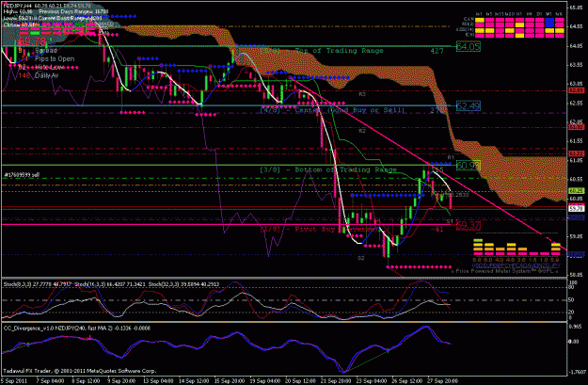Click the MN column header in signal matrix

tap(559, 14)
